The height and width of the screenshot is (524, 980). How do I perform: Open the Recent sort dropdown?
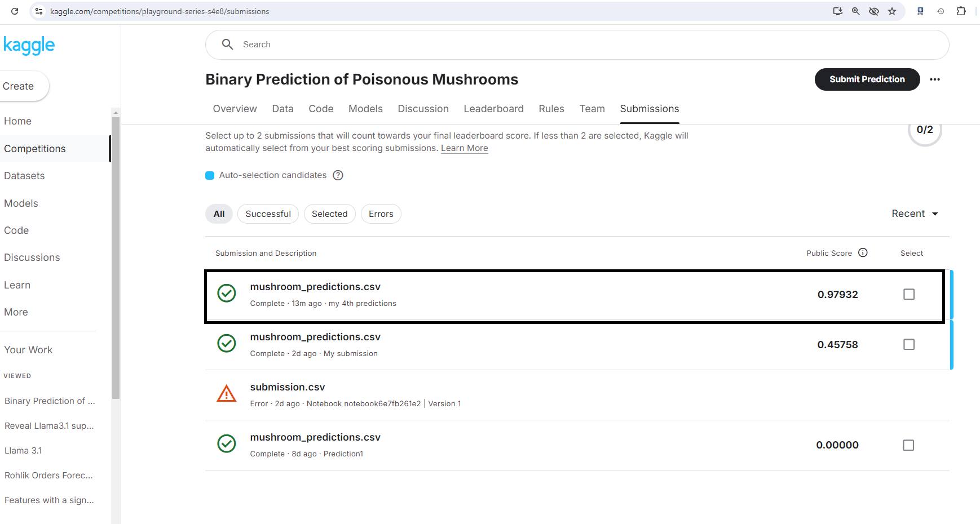coord(915,214)
